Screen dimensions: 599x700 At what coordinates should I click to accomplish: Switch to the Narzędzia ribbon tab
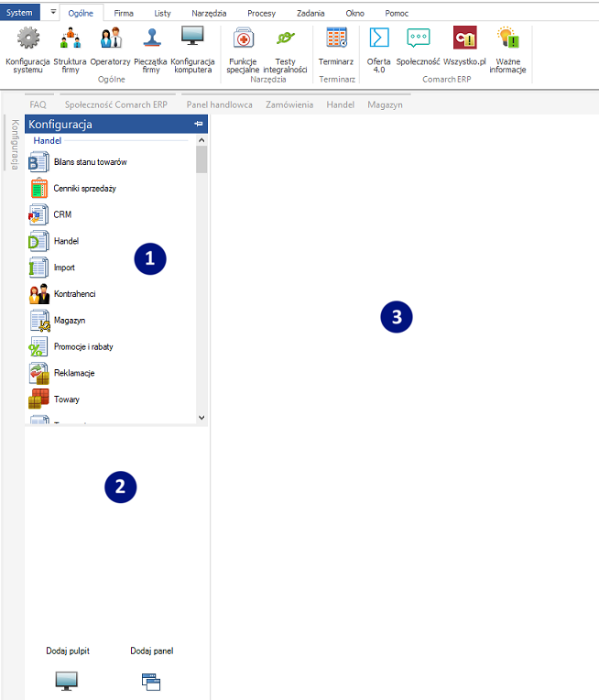tap(209, 14)
